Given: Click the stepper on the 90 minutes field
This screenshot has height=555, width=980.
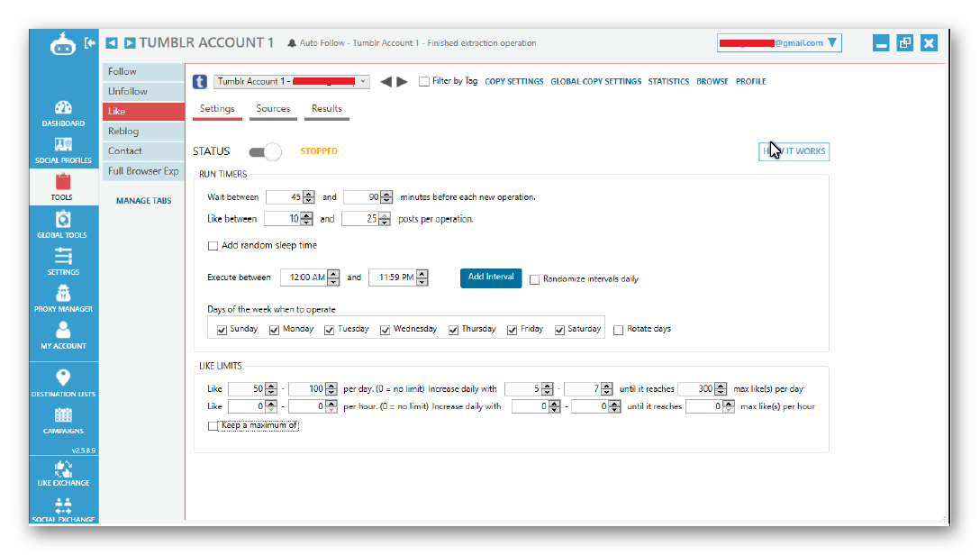Looking at the screenshot, I should point(386,197).
